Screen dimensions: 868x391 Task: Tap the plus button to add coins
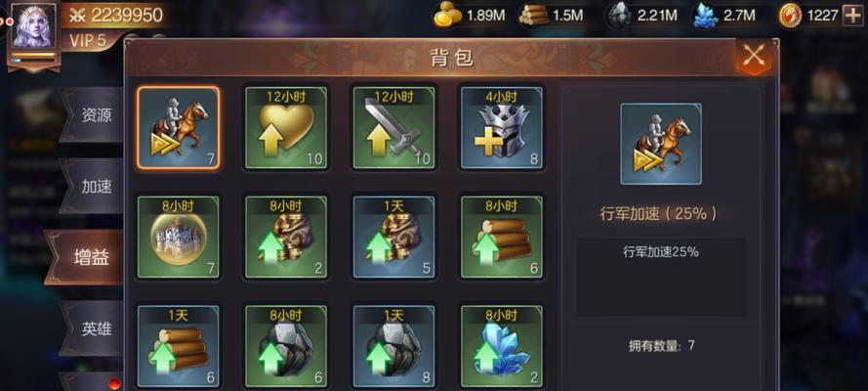click(852, 16)
